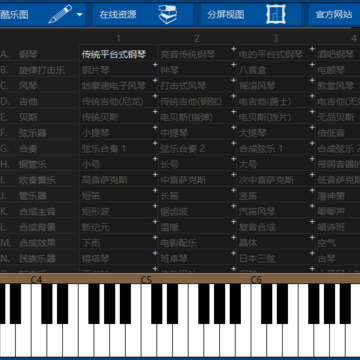This screenshot has height=360, width=360.
Task: Open the 官方网站 link
Action: point(334,15)
